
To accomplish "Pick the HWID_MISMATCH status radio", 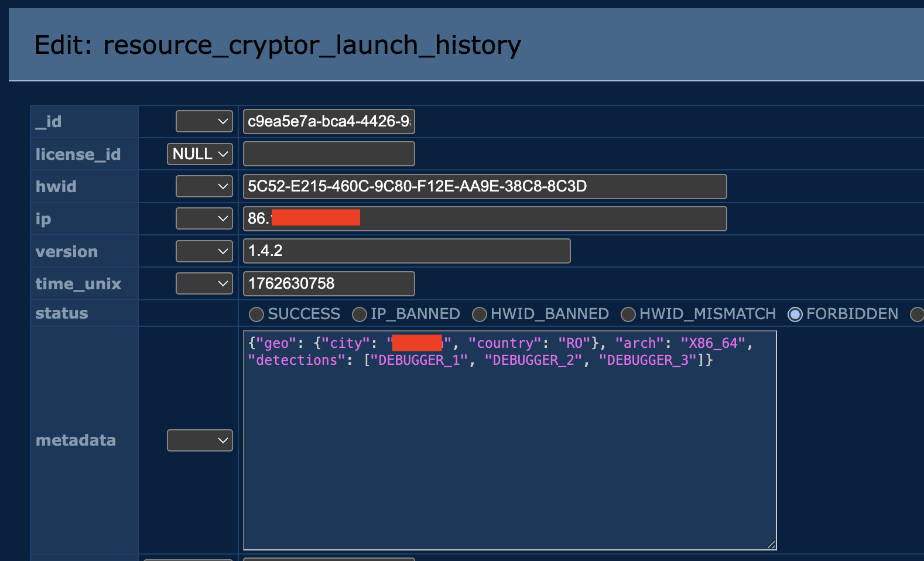I will click(628, 314).
